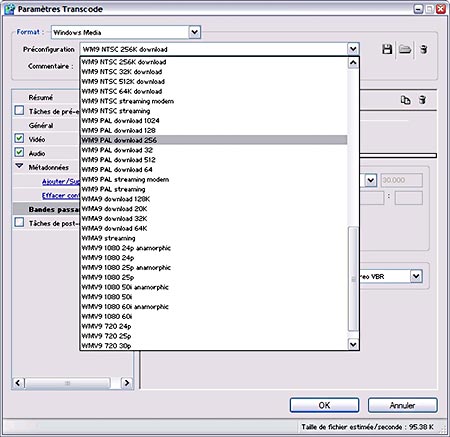Toggle the Tâches de pré-encodage checkbox
The image size is (450, 437).
coord(19,110)
